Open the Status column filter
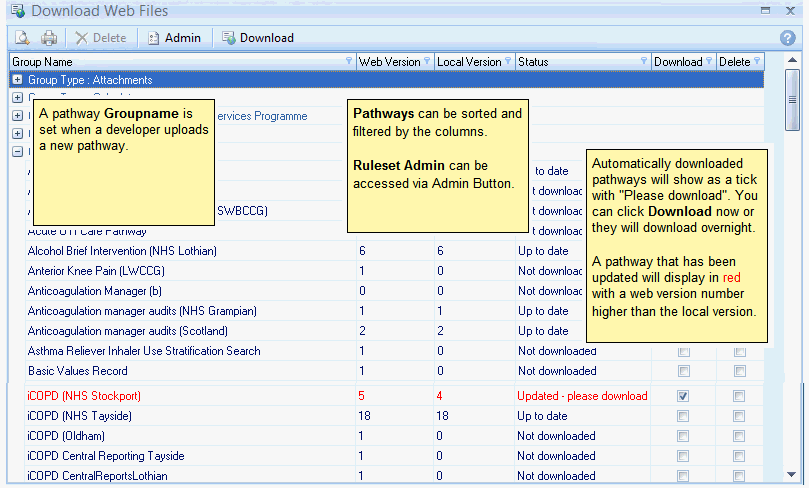Screen dimensions: 809x488 pyautogui.click(x=643, y=62)
